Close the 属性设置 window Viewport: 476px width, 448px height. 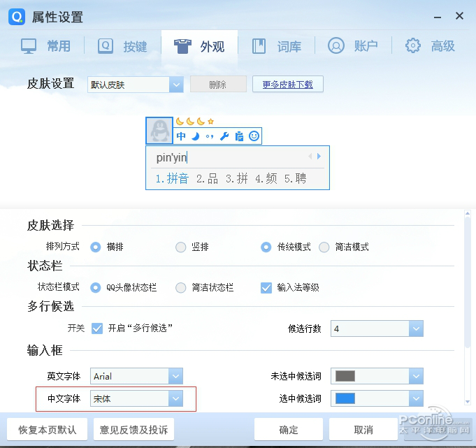[x=459, y=16]
